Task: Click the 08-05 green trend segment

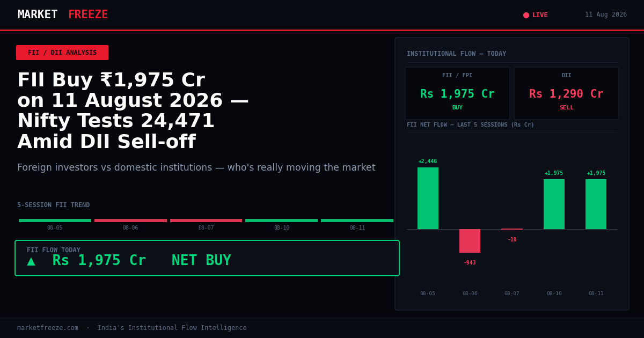Action: pyautogui.click(x=55, y=221)
